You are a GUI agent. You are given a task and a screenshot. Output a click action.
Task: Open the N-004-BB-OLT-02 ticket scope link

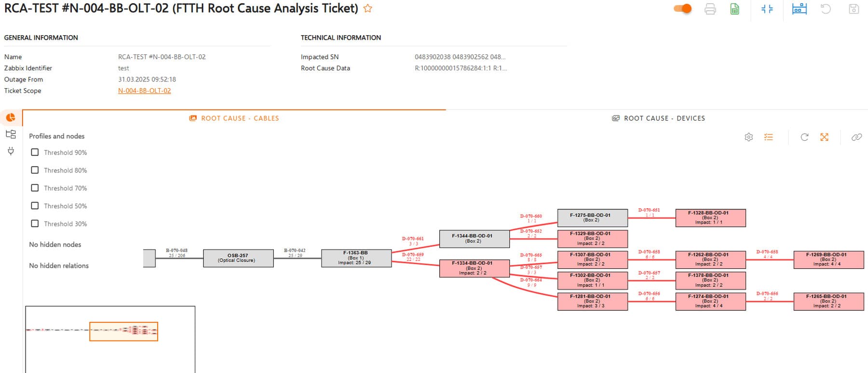coord(144,91)
